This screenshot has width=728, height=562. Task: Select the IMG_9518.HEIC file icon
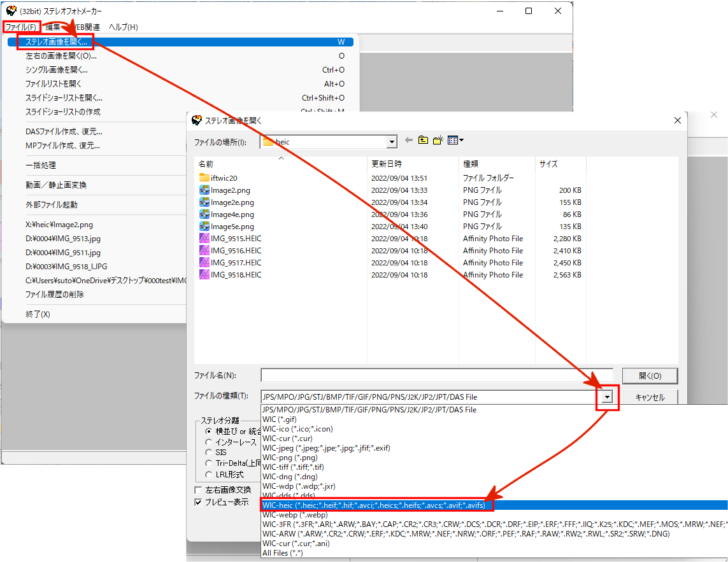pos(204,275)
